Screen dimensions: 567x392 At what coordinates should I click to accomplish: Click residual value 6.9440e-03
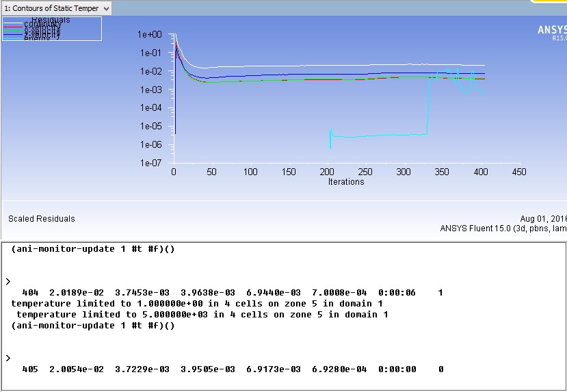(x=274, y=293)
